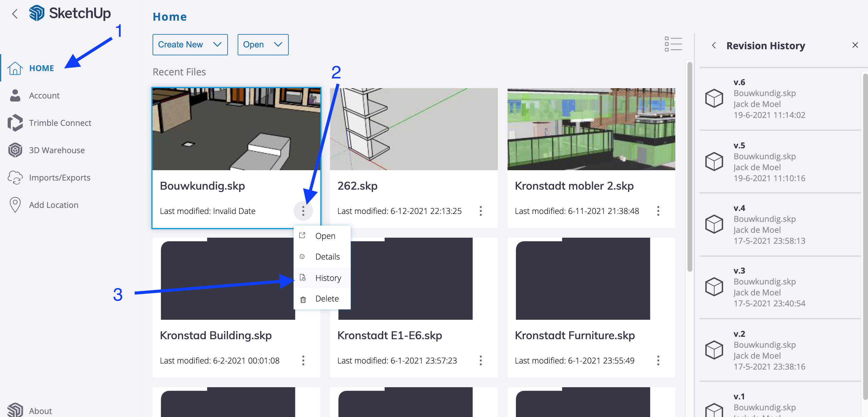Open Trimble Connect from sidebar
Image resolution: width=868 pixels, height=417 pixels.
pos(60,123)
